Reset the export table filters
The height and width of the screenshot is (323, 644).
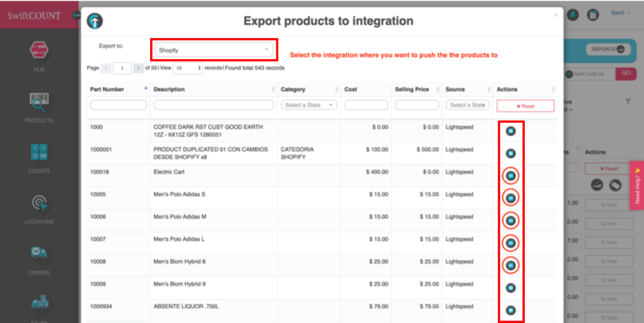(526, 106)
